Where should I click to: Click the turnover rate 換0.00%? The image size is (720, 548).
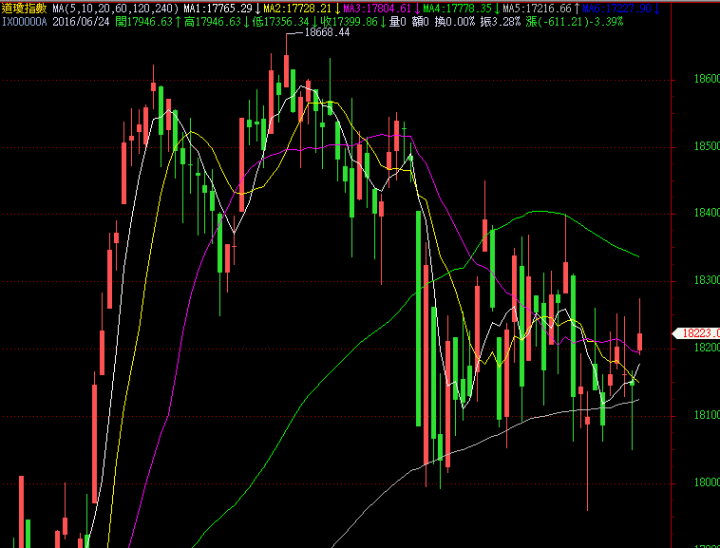(455, 22)
